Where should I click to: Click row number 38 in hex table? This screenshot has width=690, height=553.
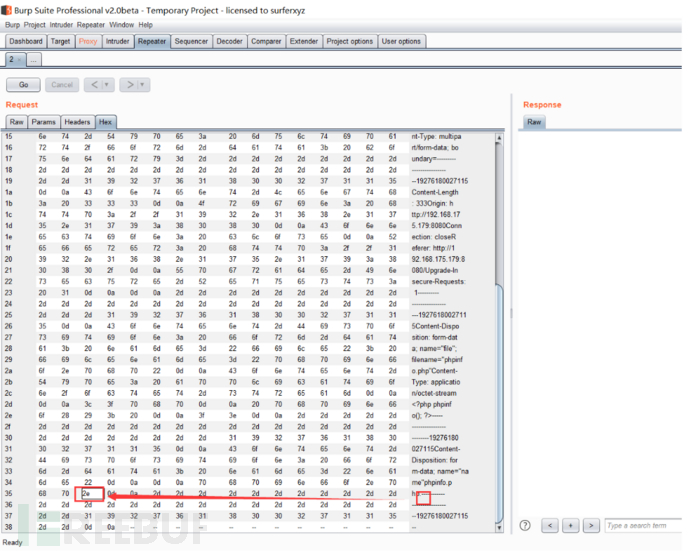pyautogui.click(x=9, y=527)
